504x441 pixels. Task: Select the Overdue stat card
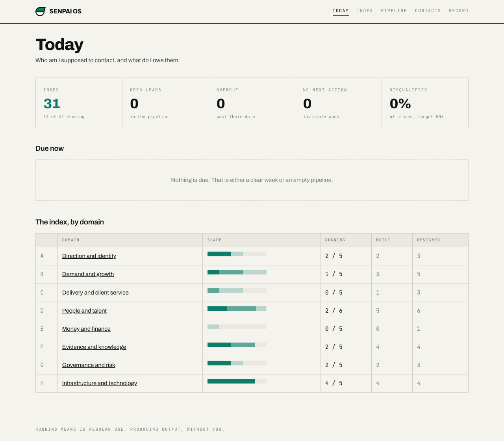[252, 102]
